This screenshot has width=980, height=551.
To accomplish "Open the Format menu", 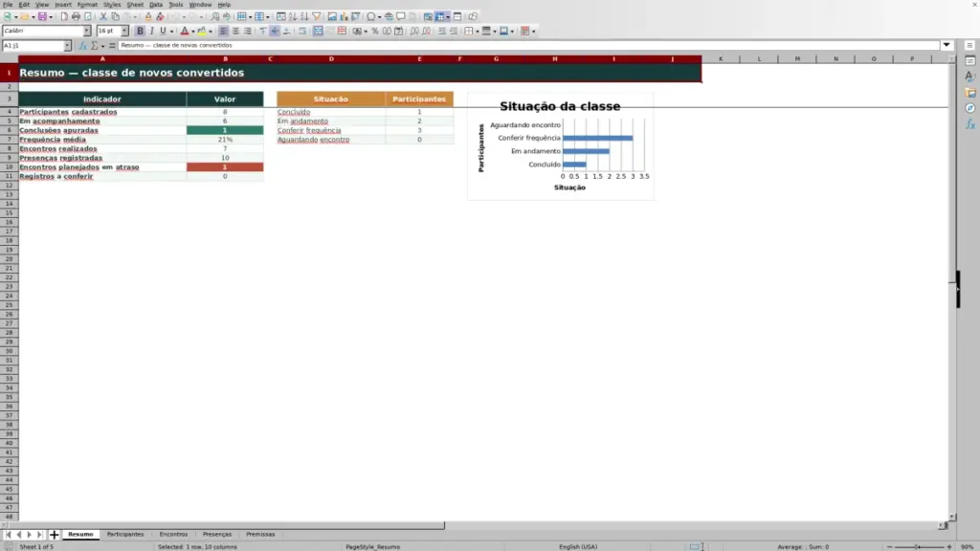I will point(87,5).
